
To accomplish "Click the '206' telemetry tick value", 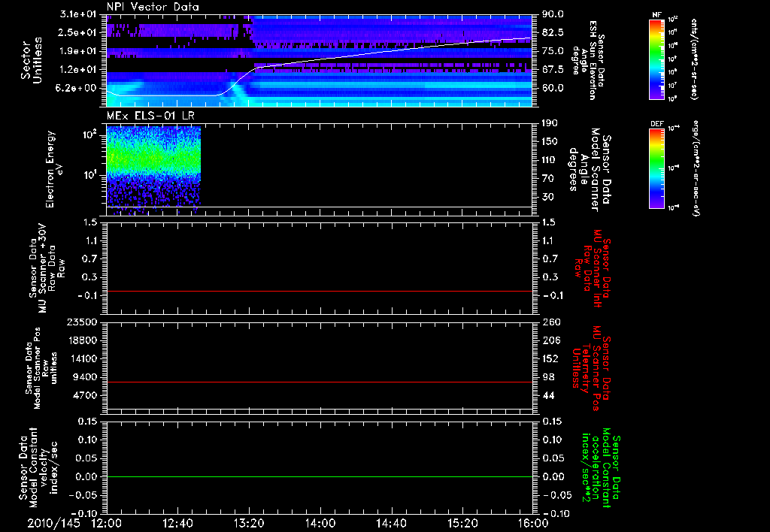I will coord(550,340).
